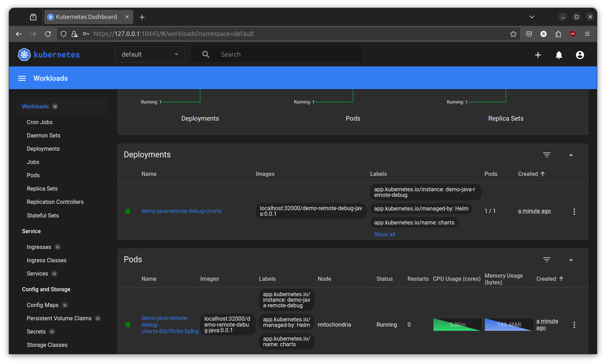The image size is (606, 364).
Task: Click Show all labels link
Action: pos(385,234)
